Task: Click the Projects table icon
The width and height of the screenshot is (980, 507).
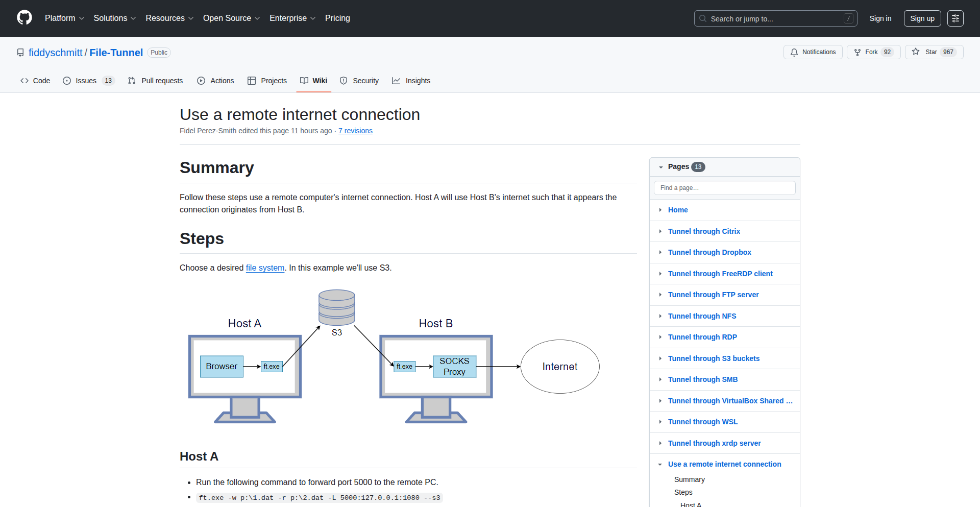Action: pos(251,81)
